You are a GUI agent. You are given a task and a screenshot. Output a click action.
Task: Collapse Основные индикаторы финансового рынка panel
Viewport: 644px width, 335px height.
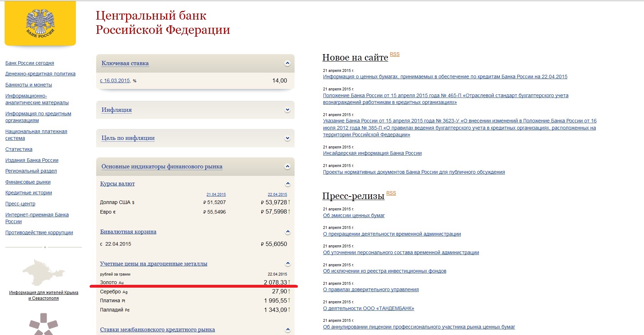pos(287,167)
